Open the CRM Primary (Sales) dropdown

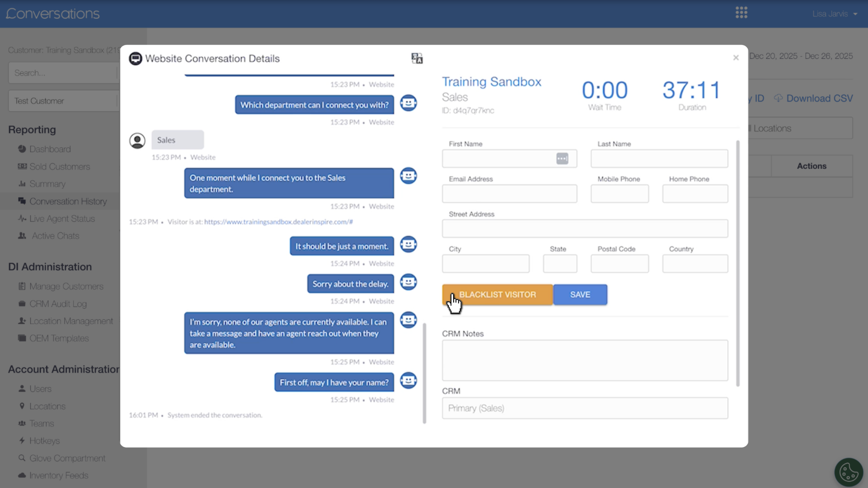pyautogui.click(x=585, y=408)
